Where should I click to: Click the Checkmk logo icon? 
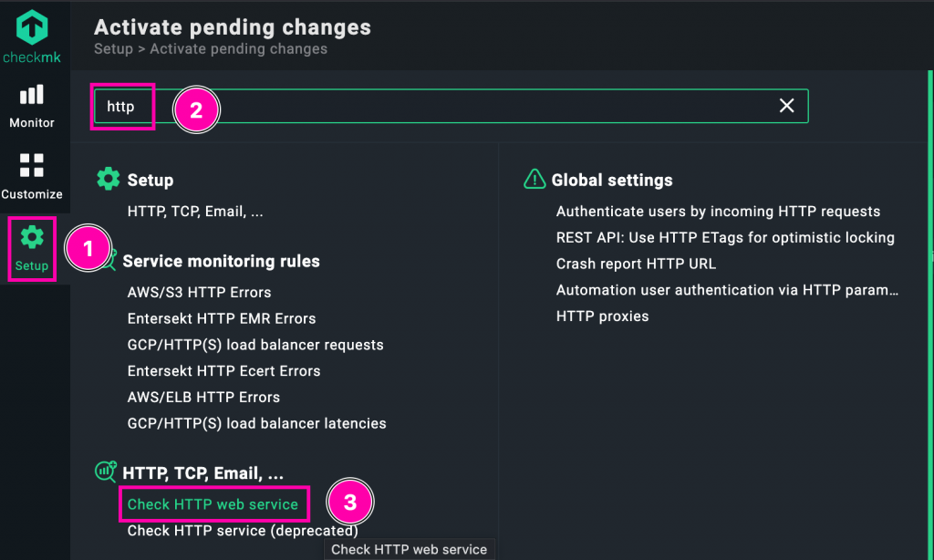pos(32,27)
